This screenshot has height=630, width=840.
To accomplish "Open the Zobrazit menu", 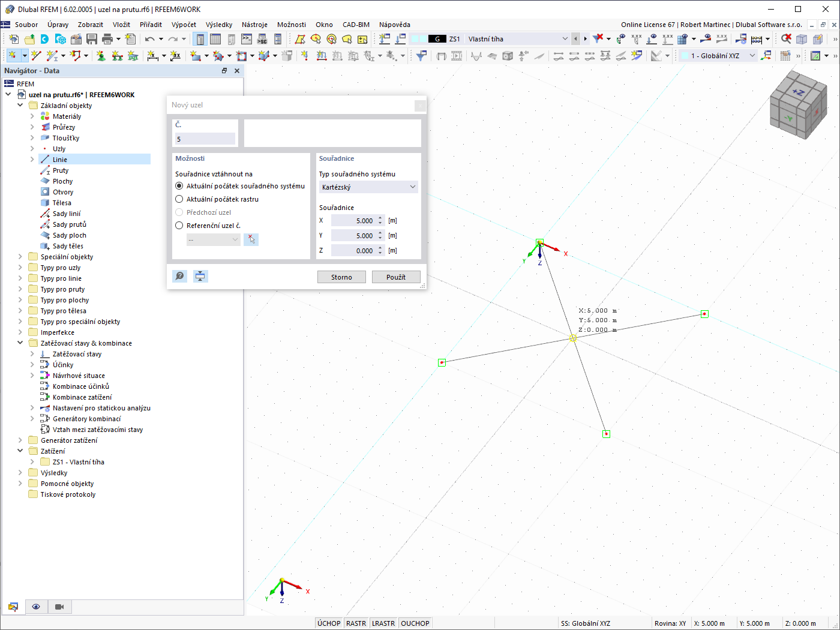I will coord(91,25).
